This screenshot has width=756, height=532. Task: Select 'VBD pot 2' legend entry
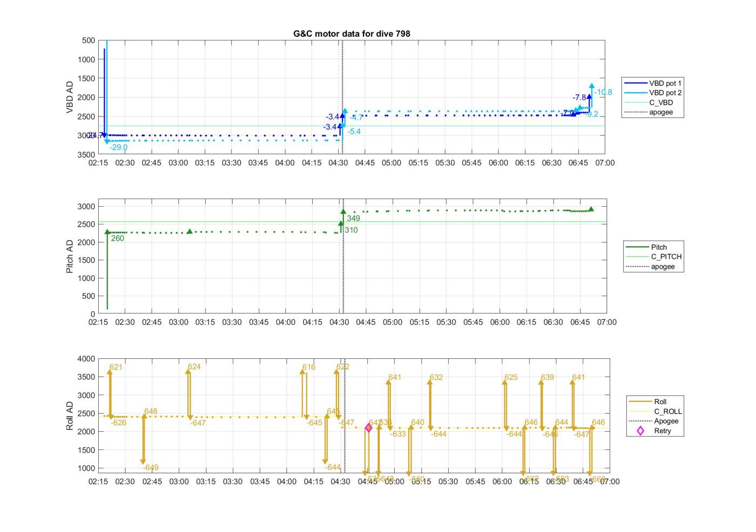(652, 93)
